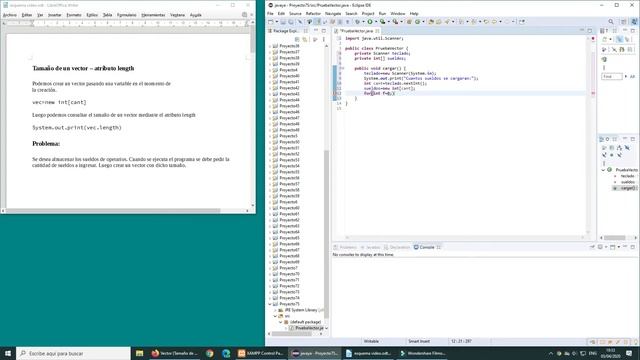Viewport: 640px width, 360px height.
Task: Select the cargar() method in Outline
Action: (x=624, y=188)
